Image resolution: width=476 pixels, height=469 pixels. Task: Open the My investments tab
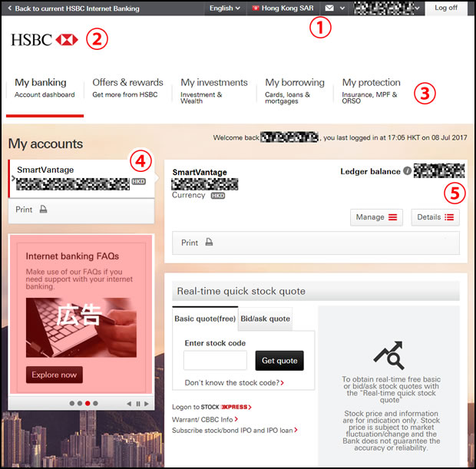pyautogui.click(x=214, y=91)
